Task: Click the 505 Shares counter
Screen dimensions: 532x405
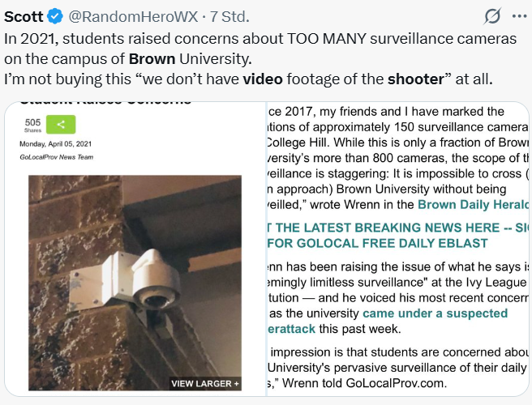Action: (x=32, y=125)
